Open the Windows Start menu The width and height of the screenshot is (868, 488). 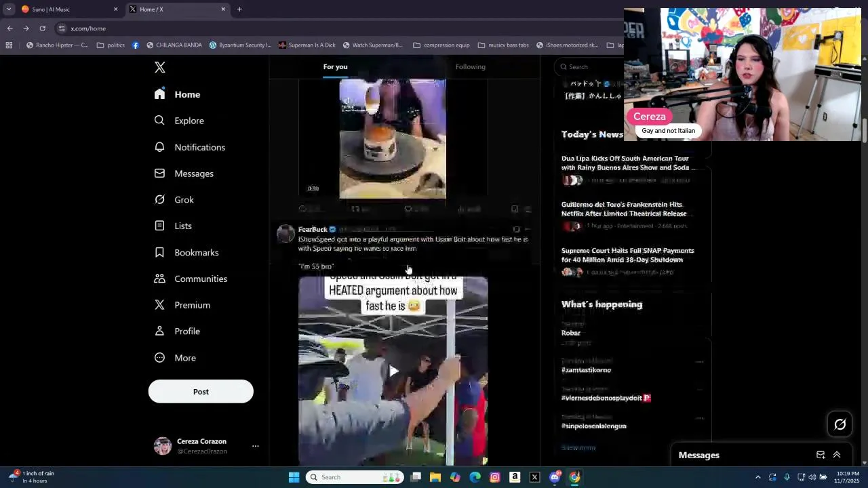pos(294,477)
